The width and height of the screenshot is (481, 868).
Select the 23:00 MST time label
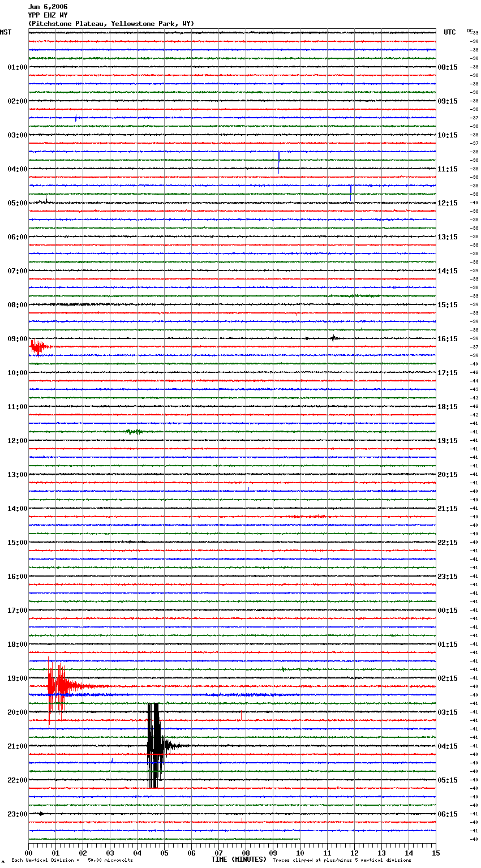(x=17, y=814)
